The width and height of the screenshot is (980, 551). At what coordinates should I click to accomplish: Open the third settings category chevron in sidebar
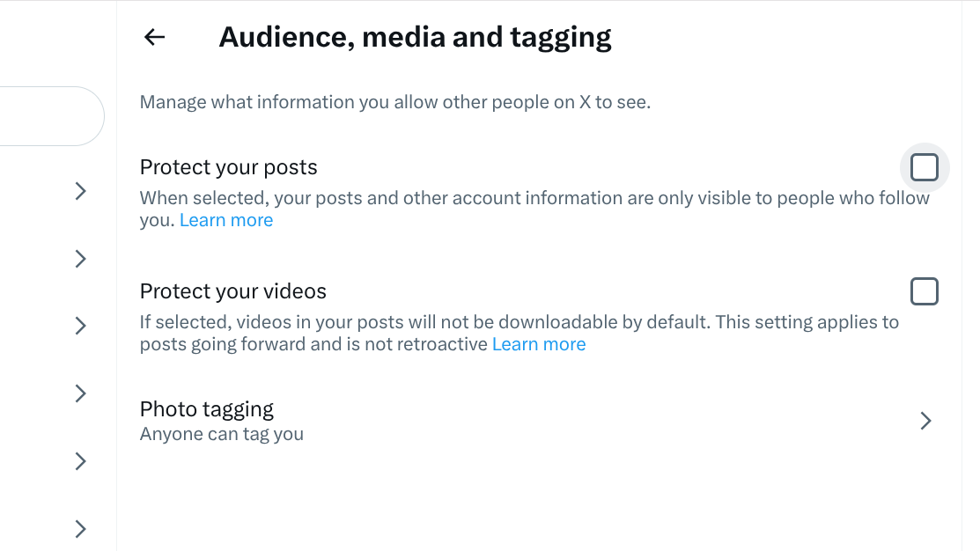click(80, 326)
